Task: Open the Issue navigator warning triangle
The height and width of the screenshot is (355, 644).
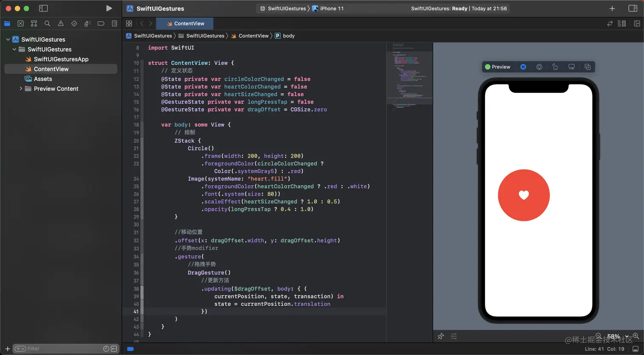Action: [61, 23]
